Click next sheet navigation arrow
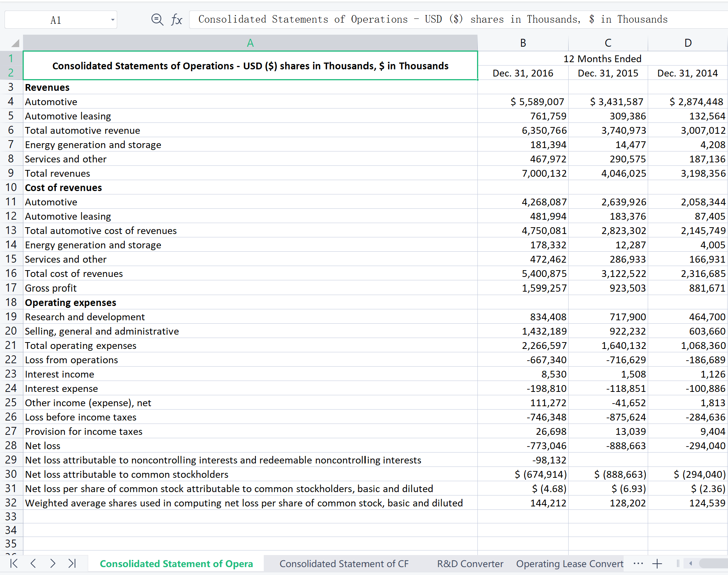 [53, 563]
